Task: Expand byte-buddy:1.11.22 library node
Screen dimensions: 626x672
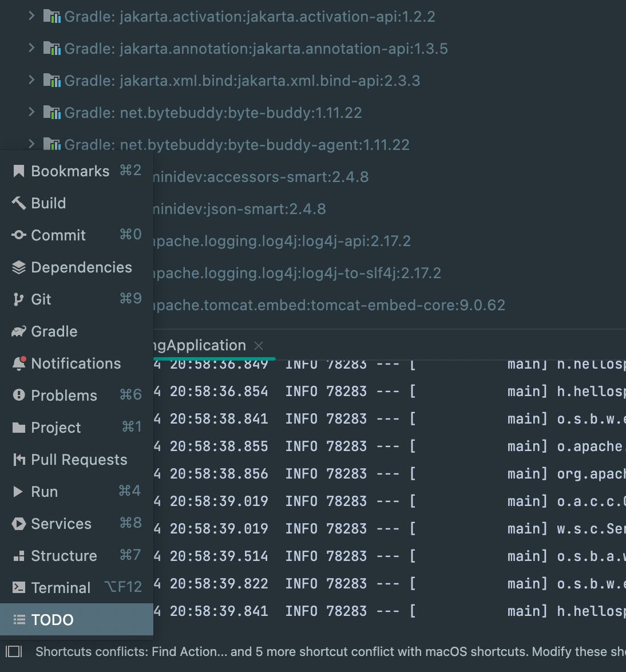Action: point(31,112)
